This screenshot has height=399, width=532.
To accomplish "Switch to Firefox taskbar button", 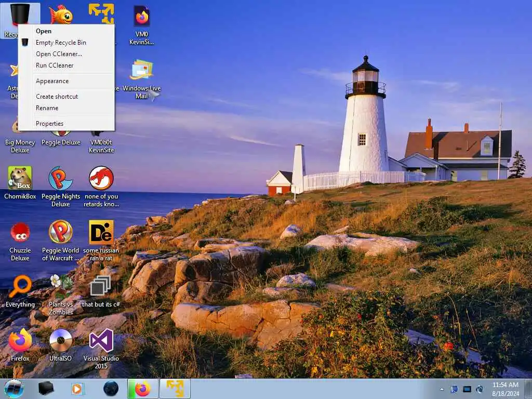I will [143, 389].
